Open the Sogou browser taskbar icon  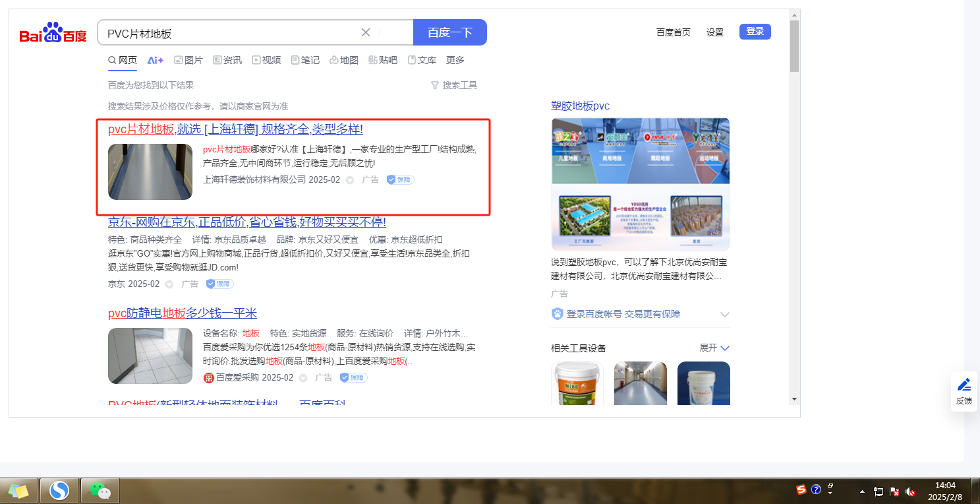[x=59, y=491]
